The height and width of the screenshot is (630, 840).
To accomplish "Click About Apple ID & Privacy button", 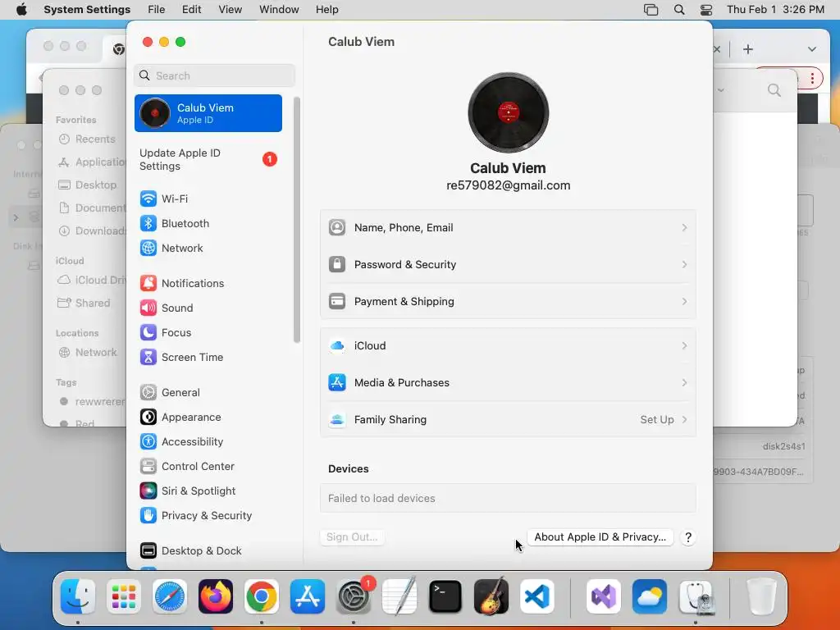I will coord(600,537).
